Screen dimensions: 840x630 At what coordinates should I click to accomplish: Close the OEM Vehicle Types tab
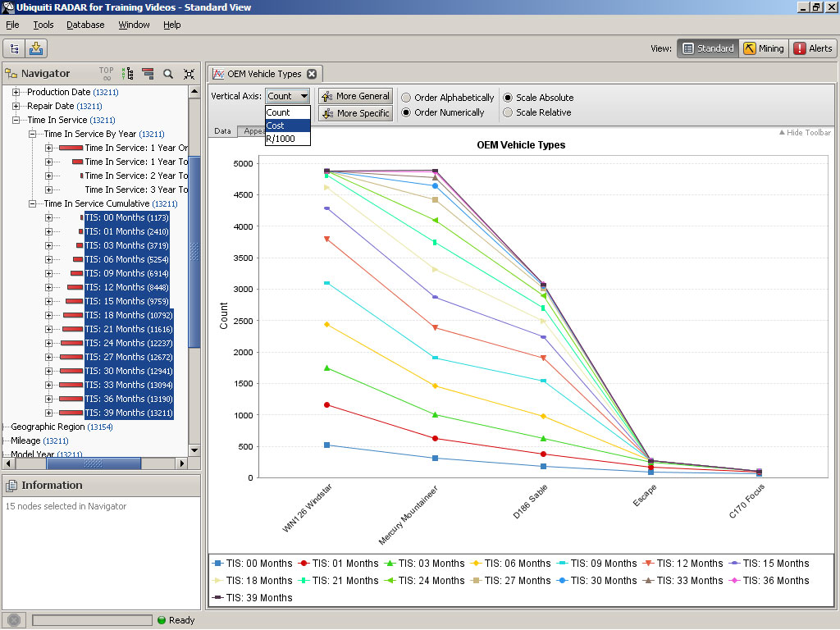coord(312,74)
